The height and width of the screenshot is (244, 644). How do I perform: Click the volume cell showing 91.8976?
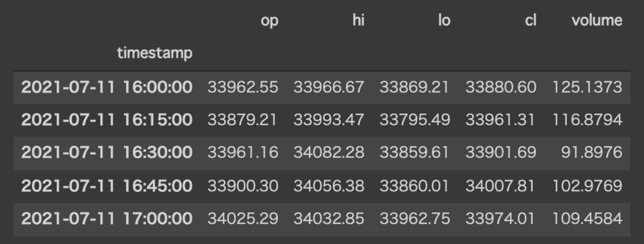[591, 152]
